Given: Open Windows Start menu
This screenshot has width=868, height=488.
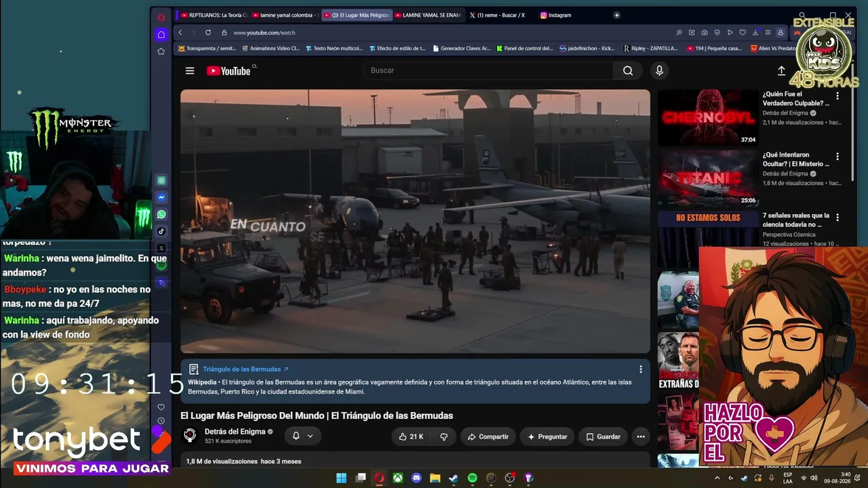Looking at the screenshot, I should 342,478.
